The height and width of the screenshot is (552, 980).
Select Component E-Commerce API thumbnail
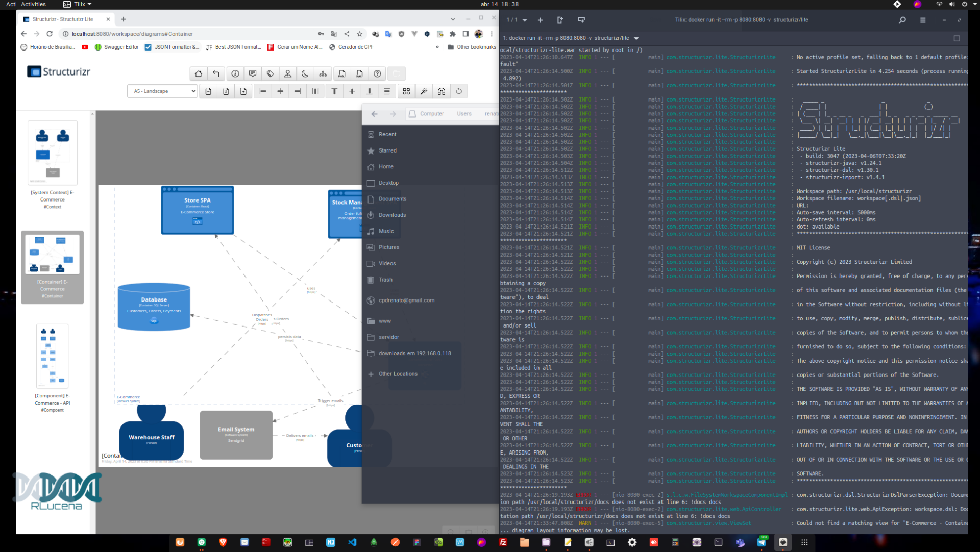(53, 356)
